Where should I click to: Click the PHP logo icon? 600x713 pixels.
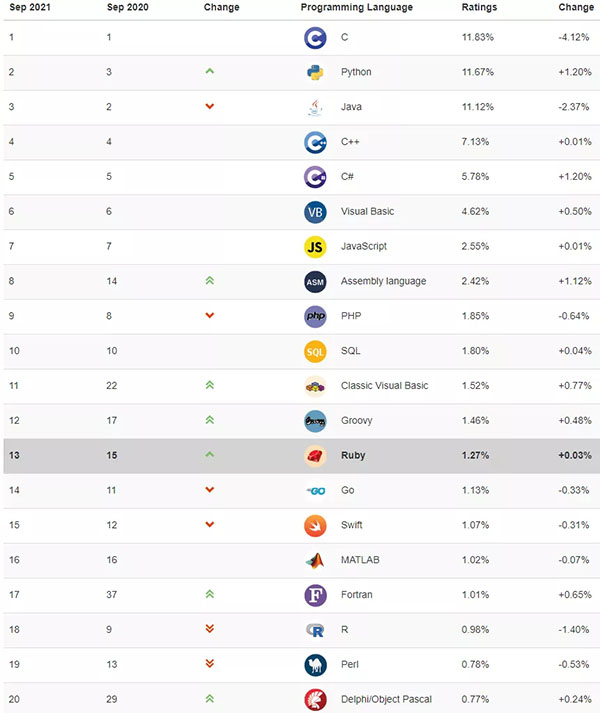(315, 316)
